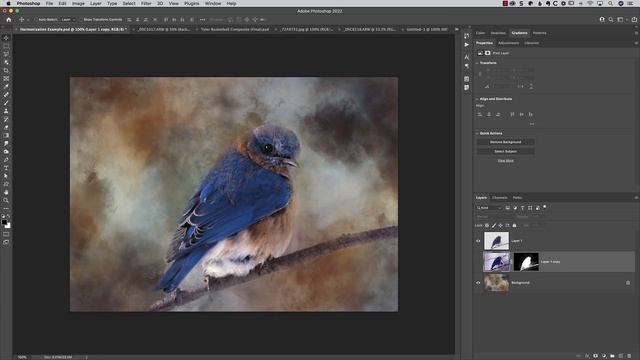Open the Layers panel flyout menu
Screen dimensions: 640x360
636,198
